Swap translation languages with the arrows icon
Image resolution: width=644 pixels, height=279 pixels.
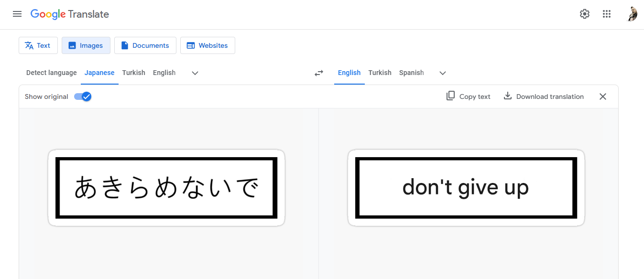pos(318,73)
